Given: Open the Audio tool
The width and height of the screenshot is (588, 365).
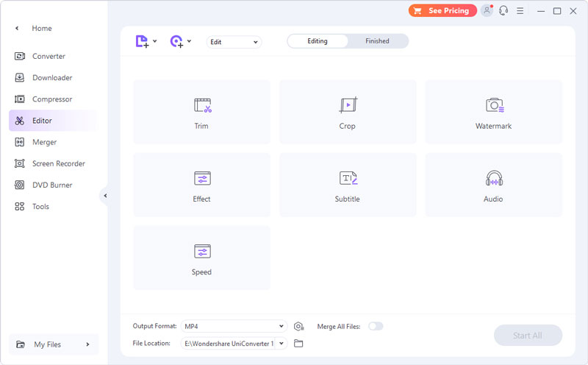Looking at the screenshot, I should point(493,185).
